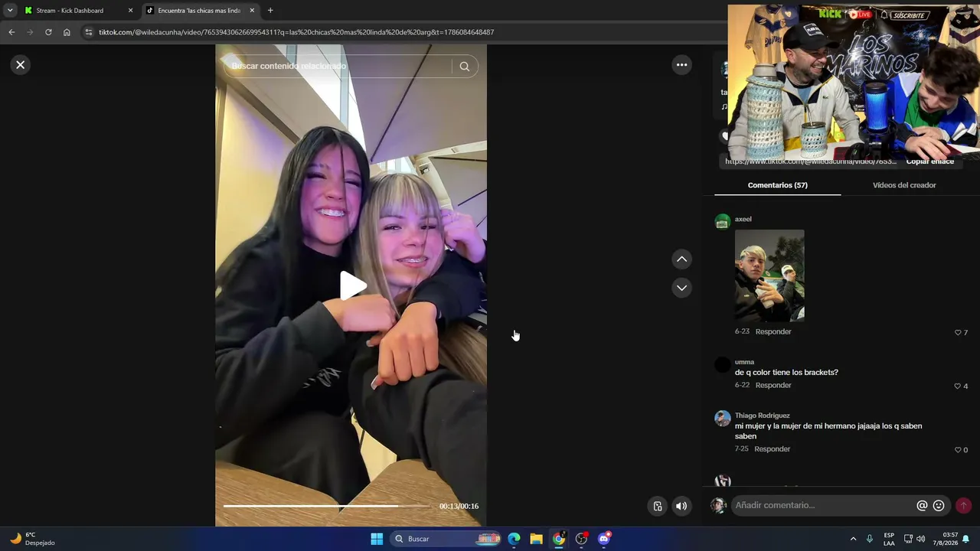Select the 'Comentarios (57)' tab
Viewport: 980px width, 551px height.
point(778,185)
